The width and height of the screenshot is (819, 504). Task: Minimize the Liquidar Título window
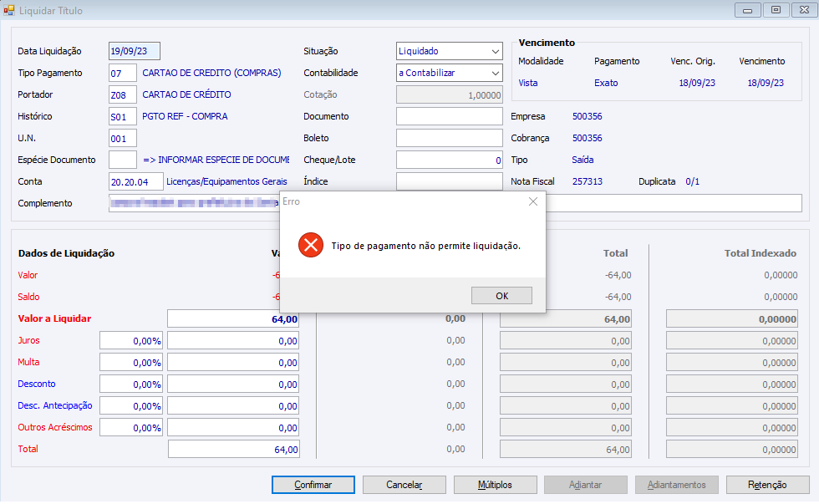coord(747,10)
